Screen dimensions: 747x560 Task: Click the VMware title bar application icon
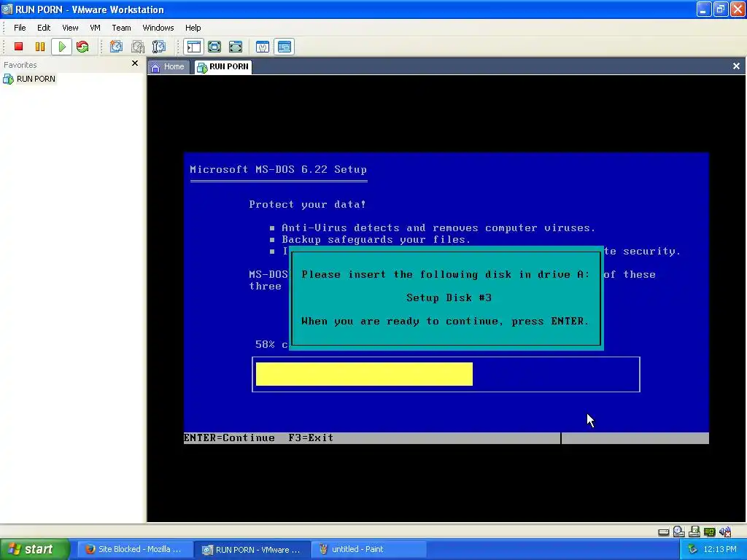point(7,9)
